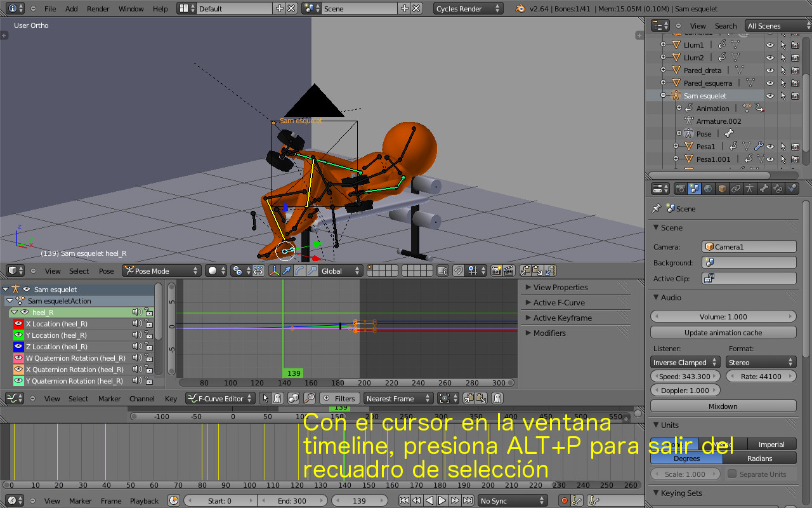The height and width of the screenshot is (508, 812).
Task: Hide the X Location (heel_R) channel
Action: pyautogui.click(x=18, y=324)
